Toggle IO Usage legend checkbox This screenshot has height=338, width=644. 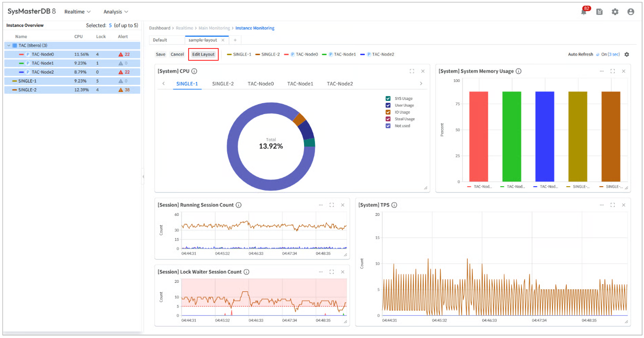pos(388,112)
